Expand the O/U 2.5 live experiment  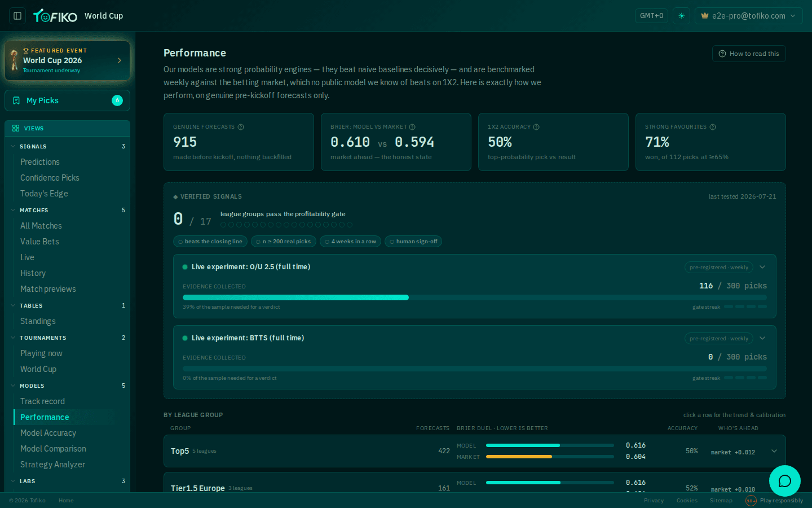(x=762, y=267)
